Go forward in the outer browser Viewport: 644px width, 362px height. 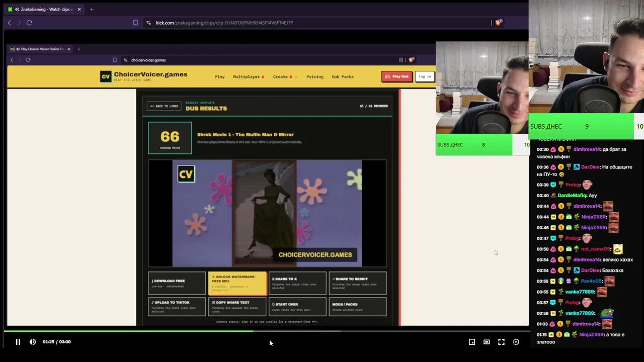coord(19,23)
